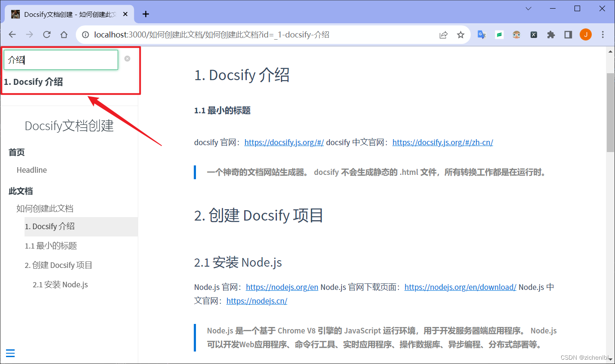View site information icon beside localhost URL

tap(85, 35)
